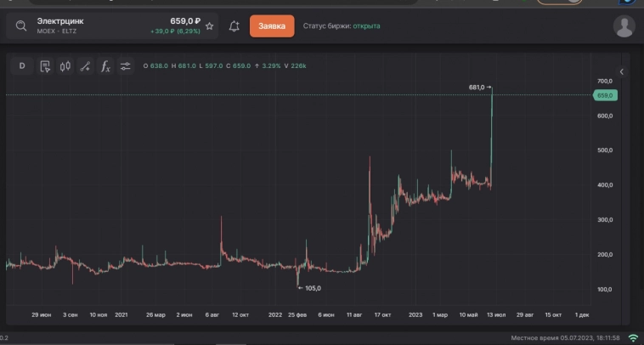
Task: Click the 681,0 high price marker
Action: 477,87
